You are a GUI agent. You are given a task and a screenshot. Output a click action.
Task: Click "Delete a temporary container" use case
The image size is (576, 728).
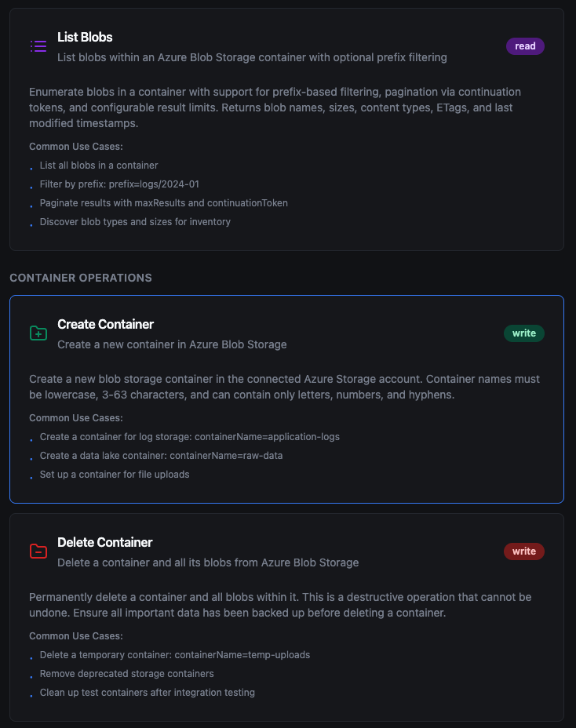point(174,655)
